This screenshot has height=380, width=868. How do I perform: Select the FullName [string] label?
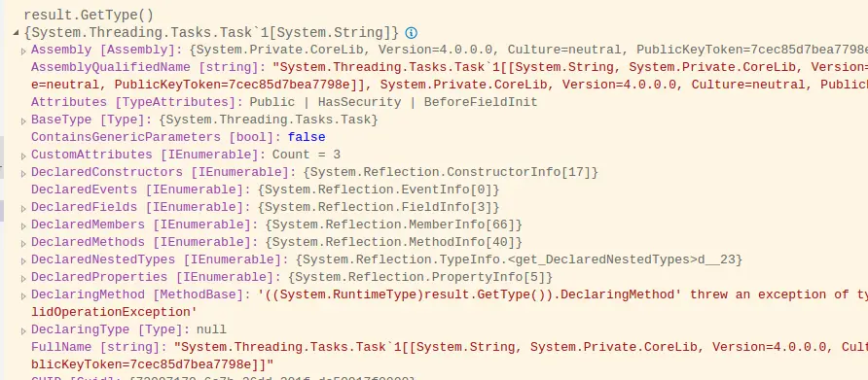point(98,347)
